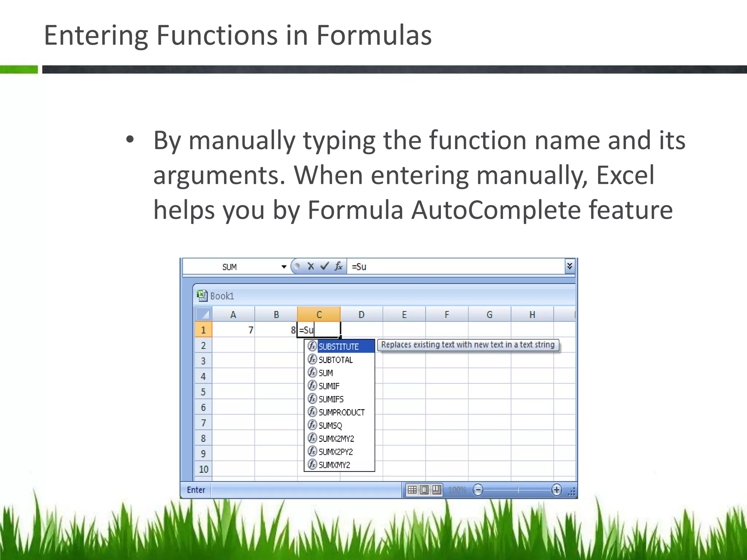Switch to Page Break Preview icon
Viewport: 747px width, 560px height.
(437, 490)
